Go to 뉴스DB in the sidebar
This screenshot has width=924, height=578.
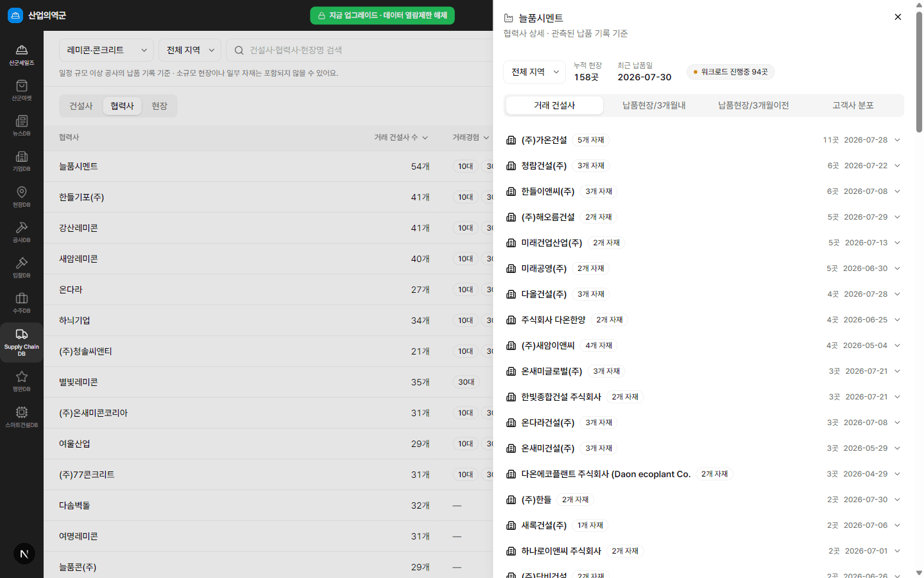[x=22, y=125]
